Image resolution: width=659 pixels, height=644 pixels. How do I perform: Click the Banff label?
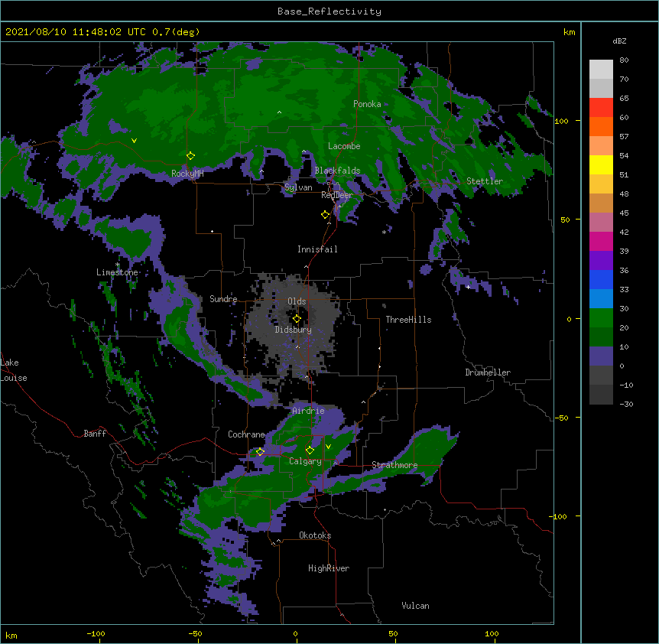[x=95, y=434]
